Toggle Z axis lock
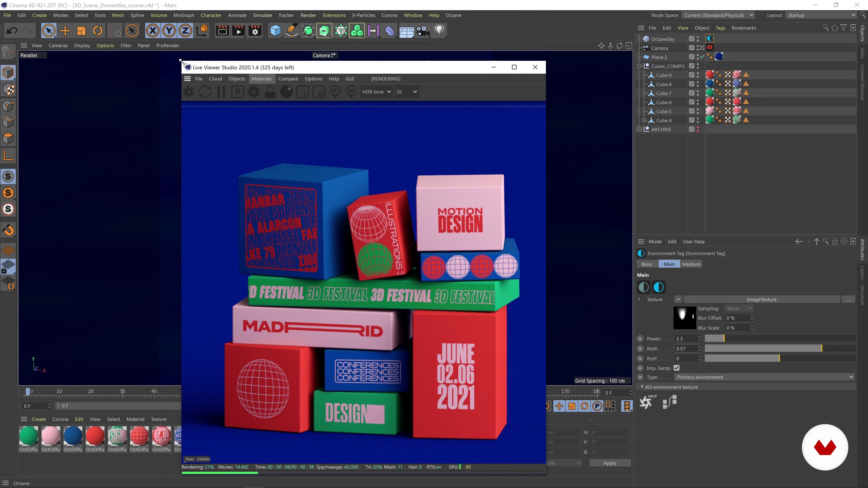868x488 pixels. (x=185, y=31)
